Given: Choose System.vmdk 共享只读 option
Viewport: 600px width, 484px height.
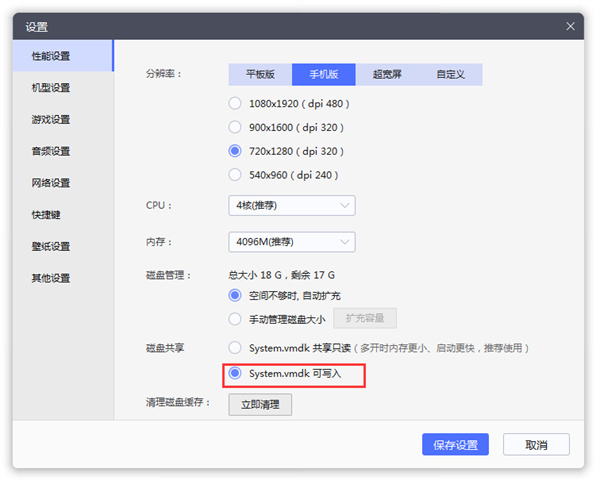Looking at the screenshot, I should (x=235, y=347).
